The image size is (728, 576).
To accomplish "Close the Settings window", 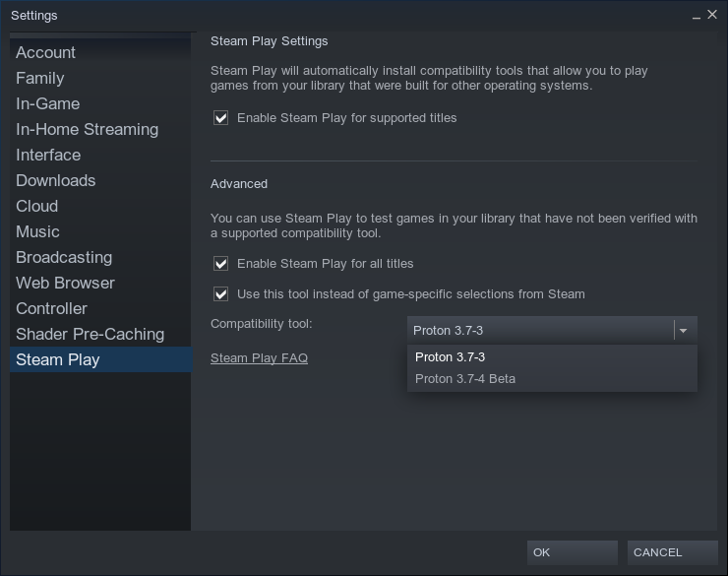I will [x=712, y=15].
